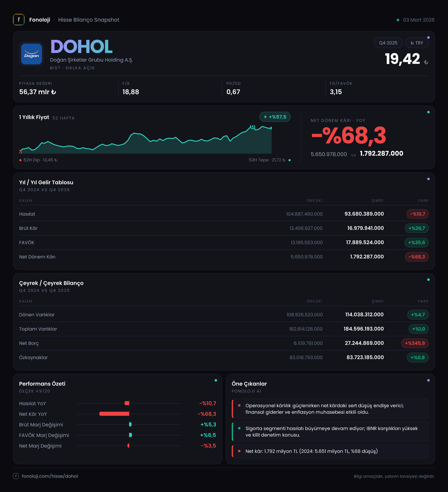Open the fonoloji.com/hisse/dohol link
The image size is (448, 492).
50,476
